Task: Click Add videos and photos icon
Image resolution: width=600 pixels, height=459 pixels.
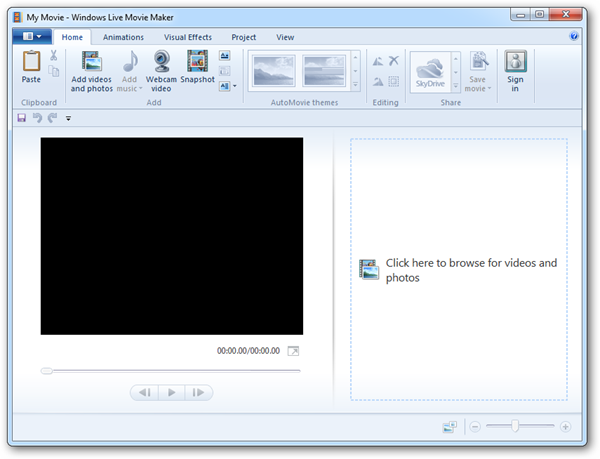Action: point(91,62)
